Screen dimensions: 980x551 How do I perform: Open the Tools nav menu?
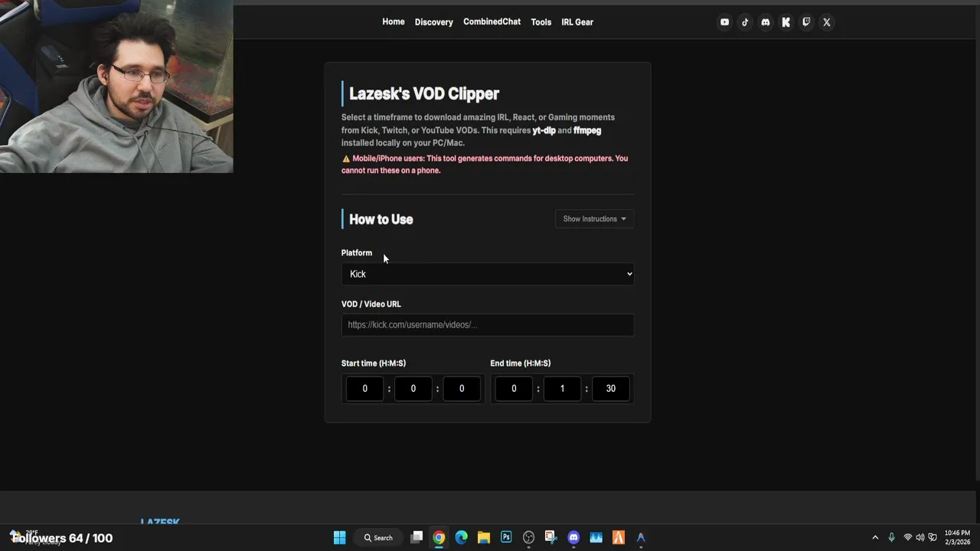(541, 22)
